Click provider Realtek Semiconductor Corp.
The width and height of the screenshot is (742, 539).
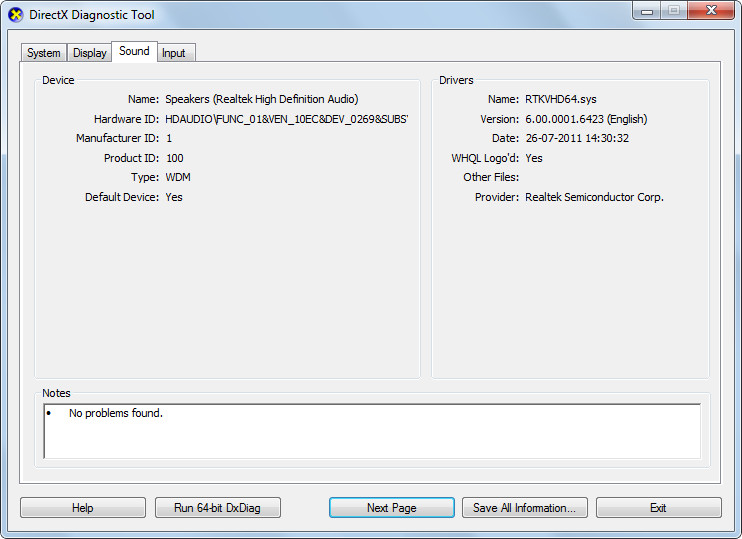pos(594,197)
